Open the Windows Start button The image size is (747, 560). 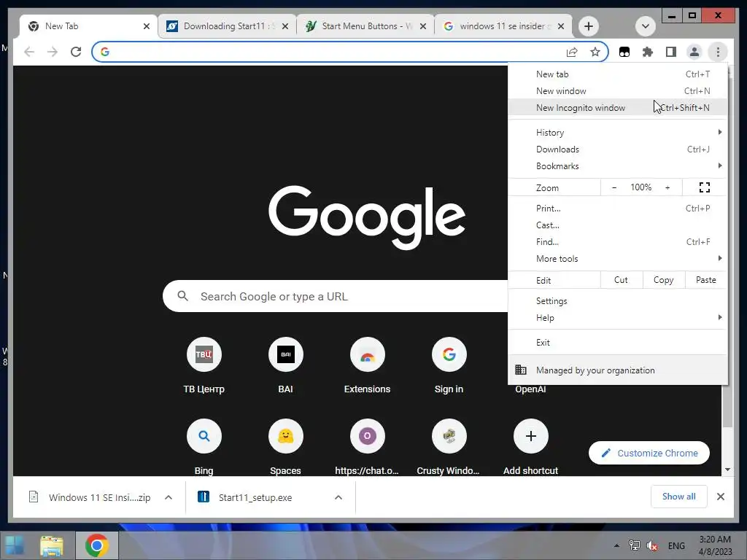point(15,545)
